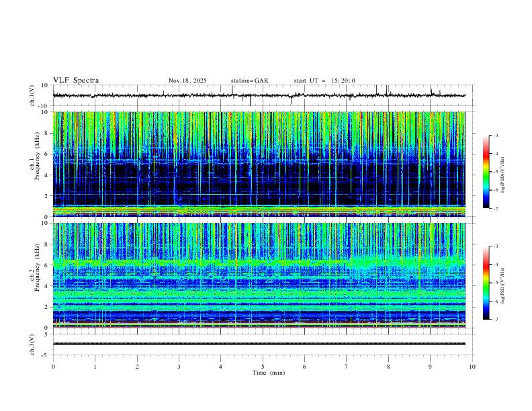
Task: Click time axis tick label '0'
Action: tap(53, 367)
